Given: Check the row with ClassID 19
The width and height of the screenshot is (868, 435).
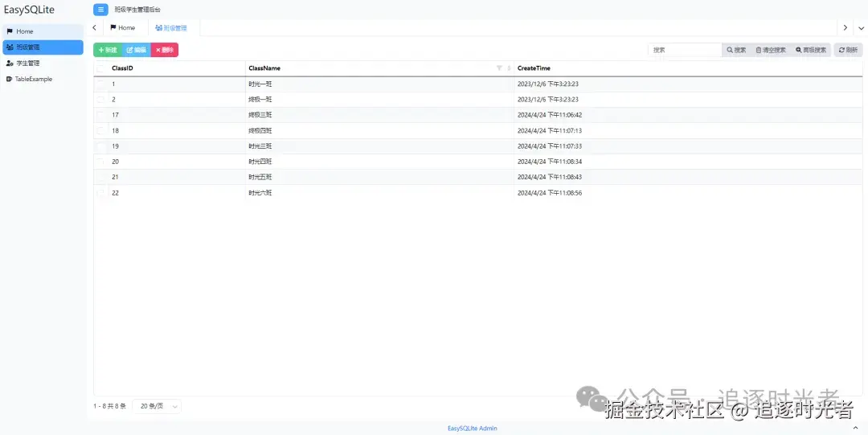Looking at the screenshot, I should pyautogui.click(x=100, y=146).
